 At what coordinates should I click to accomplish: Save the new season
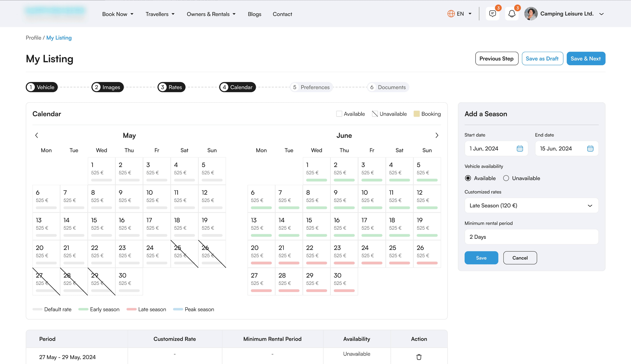pos(481,258)
